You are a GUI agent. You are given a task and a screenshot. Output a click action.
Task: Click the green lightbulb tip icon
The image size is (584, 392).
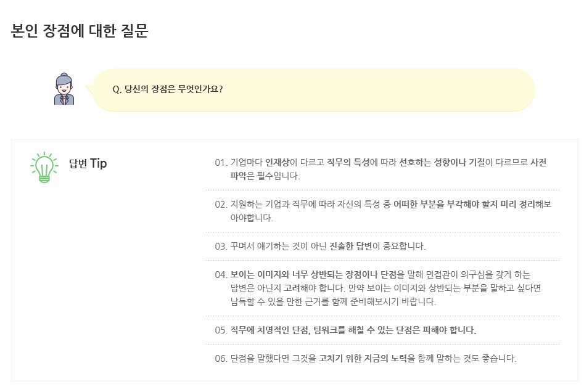(44, 168)
